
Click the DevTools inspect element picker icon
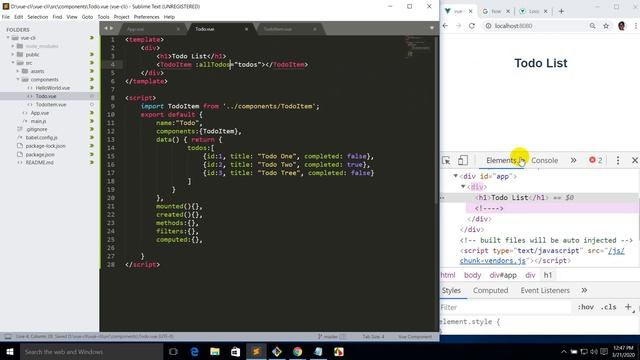(446, 160)
